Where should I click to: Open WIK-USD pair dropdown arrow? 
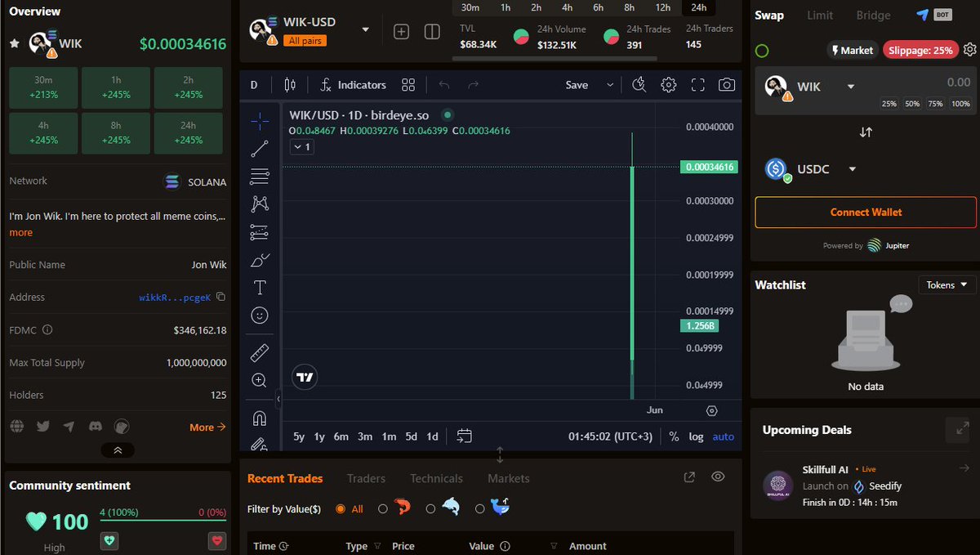(365, 30)
